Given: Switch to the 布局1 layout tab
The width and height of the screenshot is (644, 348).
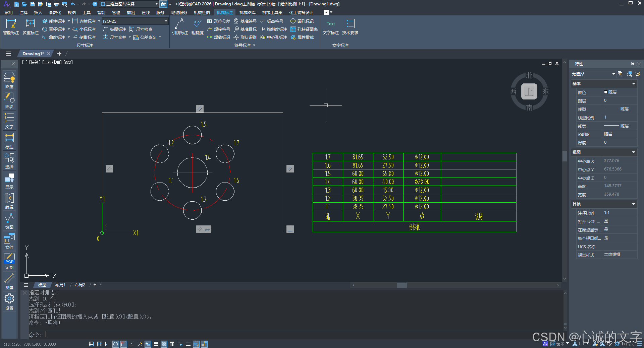Looking at the screenshot, I should click(x=60, y=285).
